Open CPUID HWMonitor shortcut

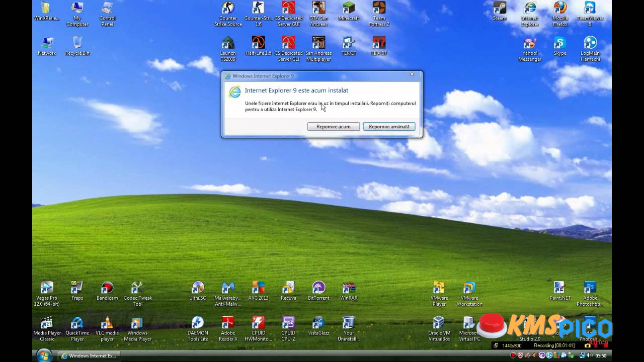point(258,329)
